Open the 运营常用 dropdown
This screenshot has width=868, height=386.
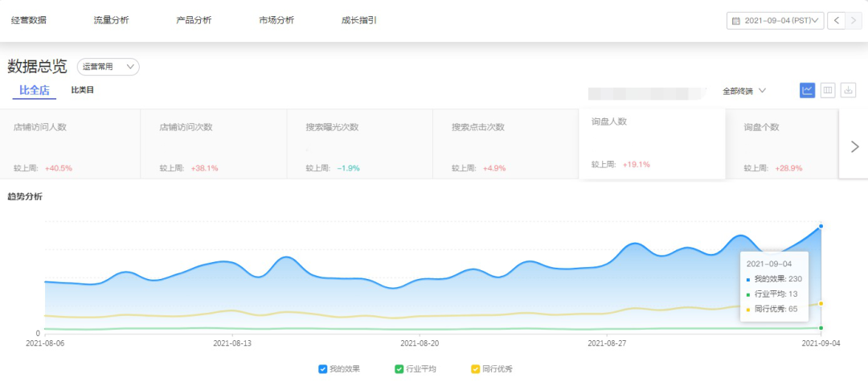(x=108, y=67)
